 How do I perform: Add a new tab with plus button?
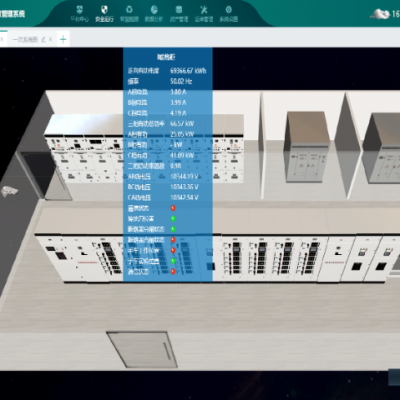pos(63,40)
